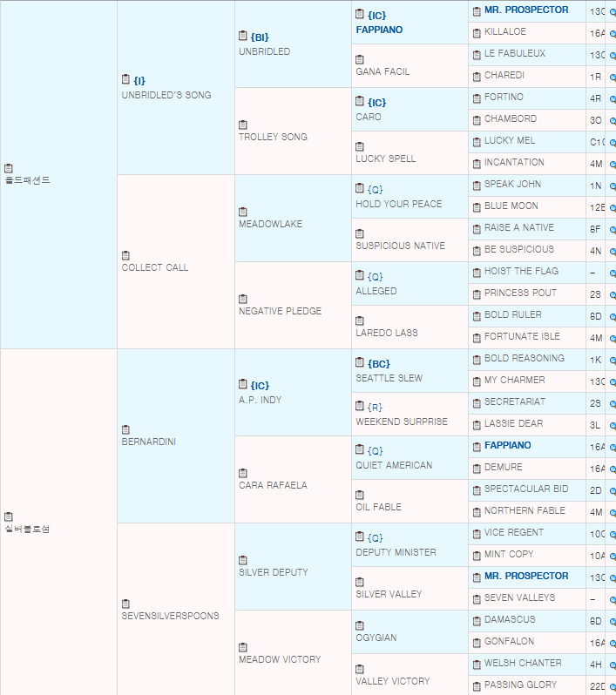Click the INCANTATION name

click(514, 162)
